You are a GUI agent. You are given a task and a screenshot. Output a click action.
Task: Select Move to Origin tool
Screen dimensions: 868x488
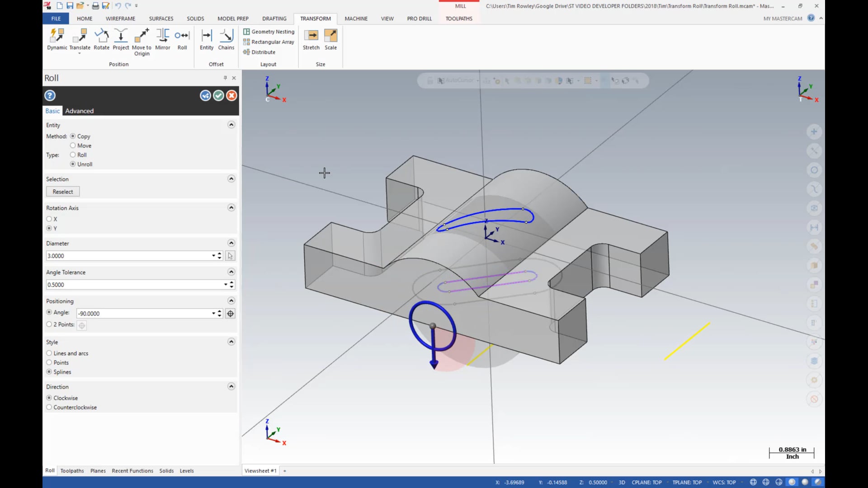142,42
